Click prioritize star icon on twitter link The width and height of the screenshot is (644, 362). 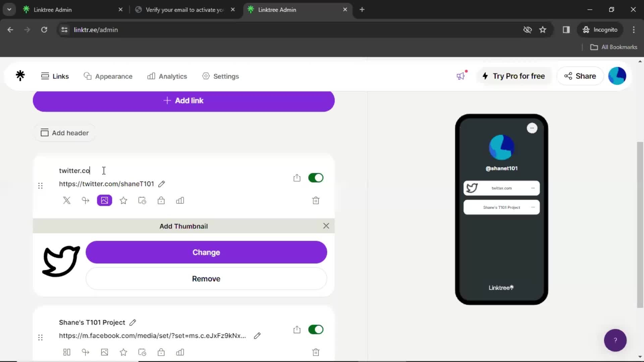click(x=123, y=200)
